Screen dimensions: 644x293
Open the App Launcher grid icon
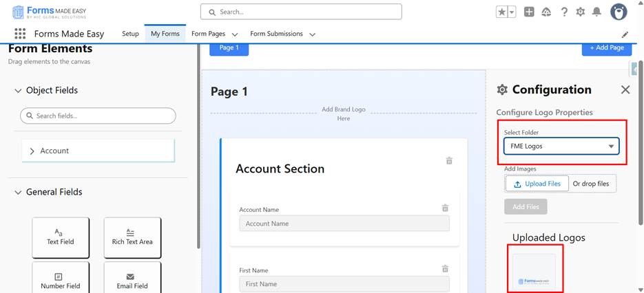click(x=20, y=34)
